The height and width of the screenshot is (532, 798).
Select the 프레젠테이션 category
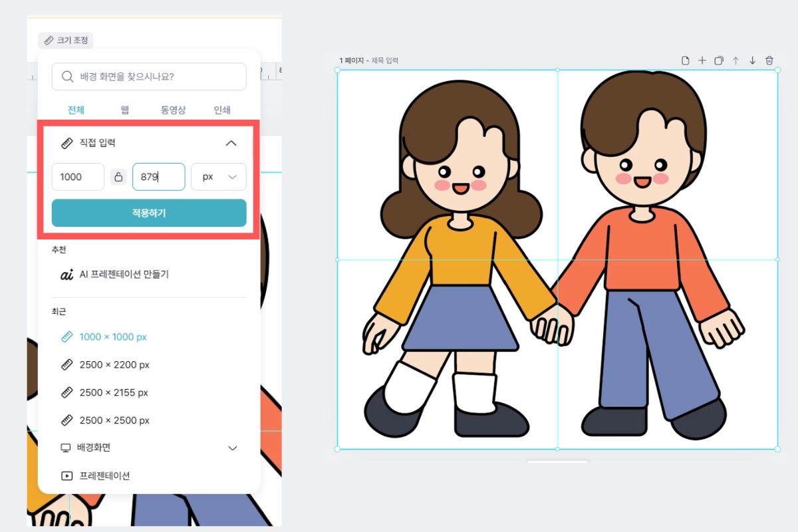click(x=104, y=476)
